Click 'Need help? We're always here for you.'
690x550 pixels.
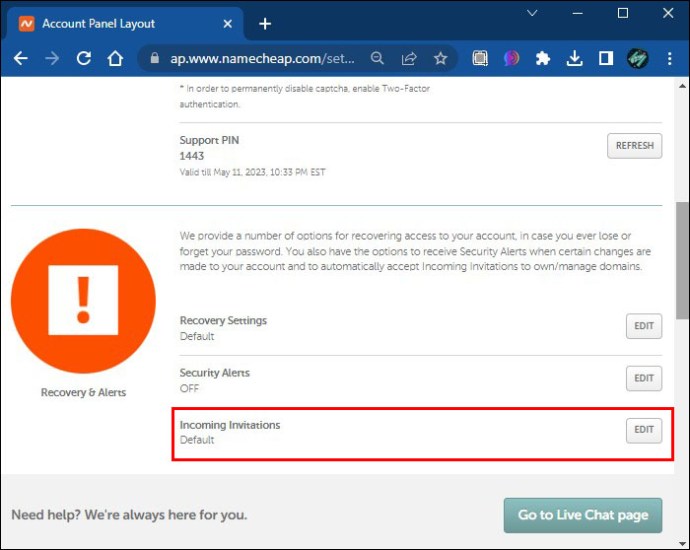click(129, 515)
